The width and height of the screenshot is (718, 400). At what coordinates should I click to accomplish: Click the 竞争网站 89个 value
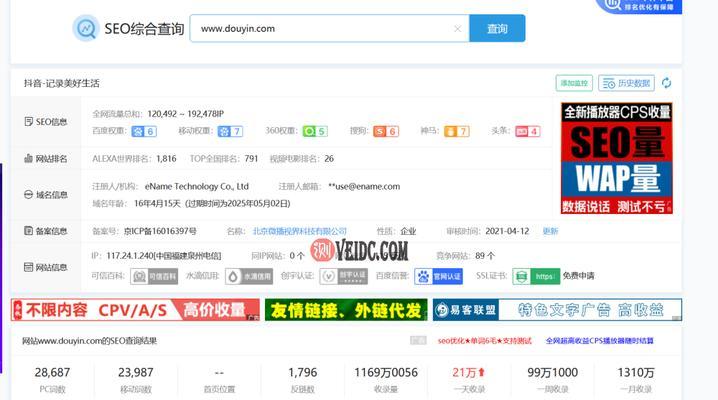coord(485,256)
